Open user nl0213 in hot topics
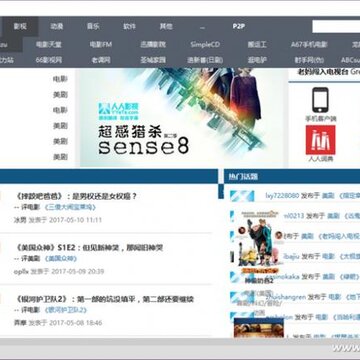Screen dimensions: 360x360 click(294, 216)
